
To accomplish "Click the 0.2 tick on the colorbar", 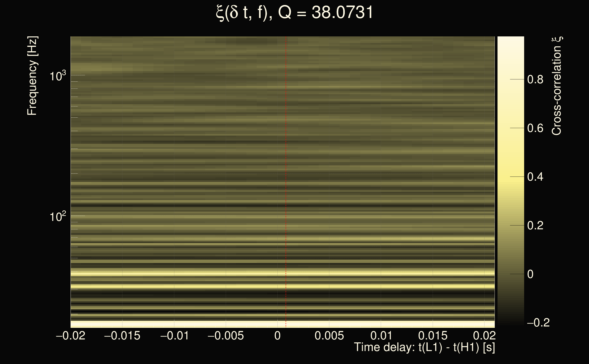I will point(535,226).
